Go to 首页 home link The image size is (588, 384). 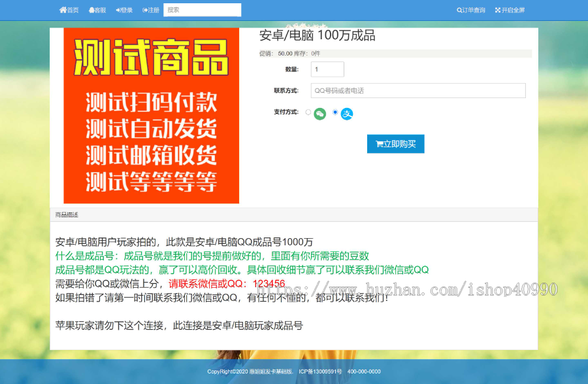pyautogui.click(x=69, y=10)
